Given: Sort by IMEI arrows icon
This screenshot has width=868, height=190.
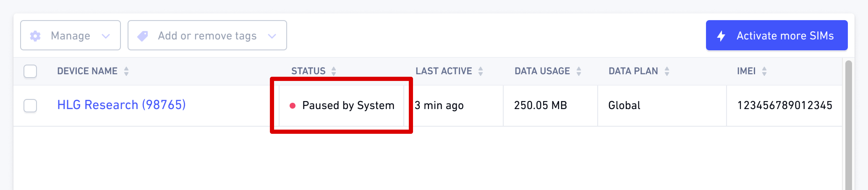Looking at the screenshot, I should click(x=764, y=71).
